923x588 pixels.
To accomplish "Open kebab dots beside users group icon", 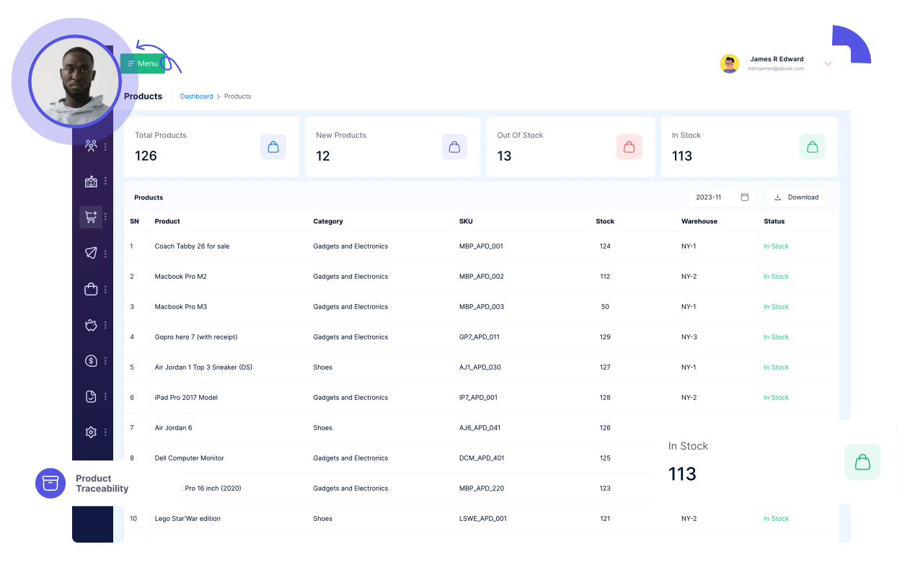I will (106, 146).
